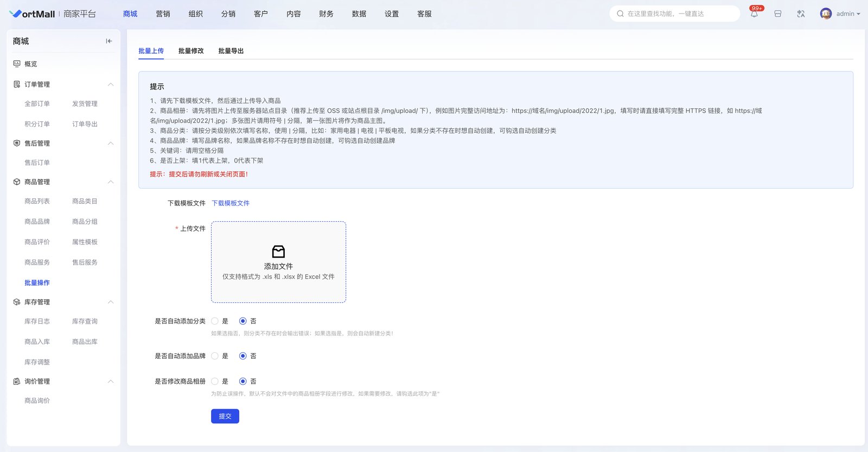Open the 营销 top menu
The image size is (868, 452).
coord(163,14)
